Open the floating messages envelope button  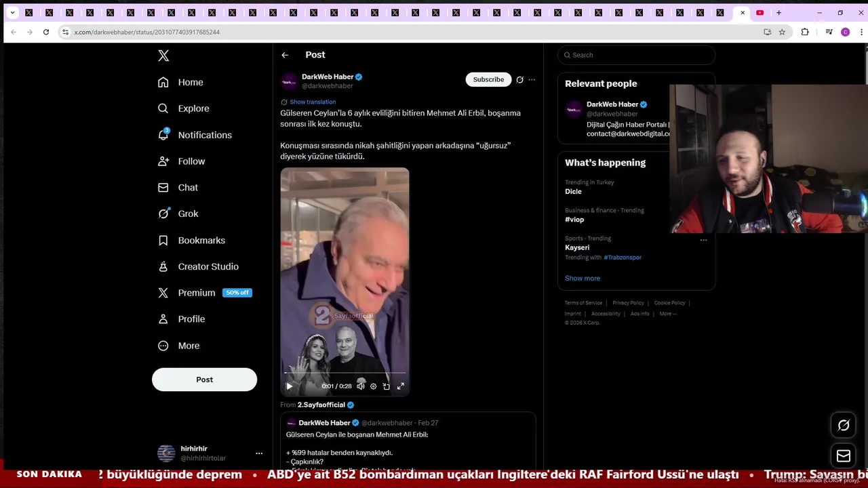[x=844, y=456]
